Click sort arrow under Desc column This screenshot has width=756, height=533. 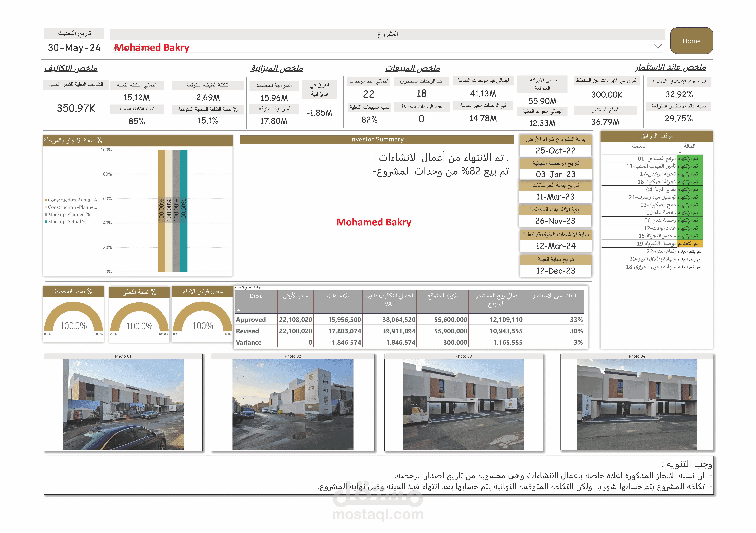tap(238, 310)
